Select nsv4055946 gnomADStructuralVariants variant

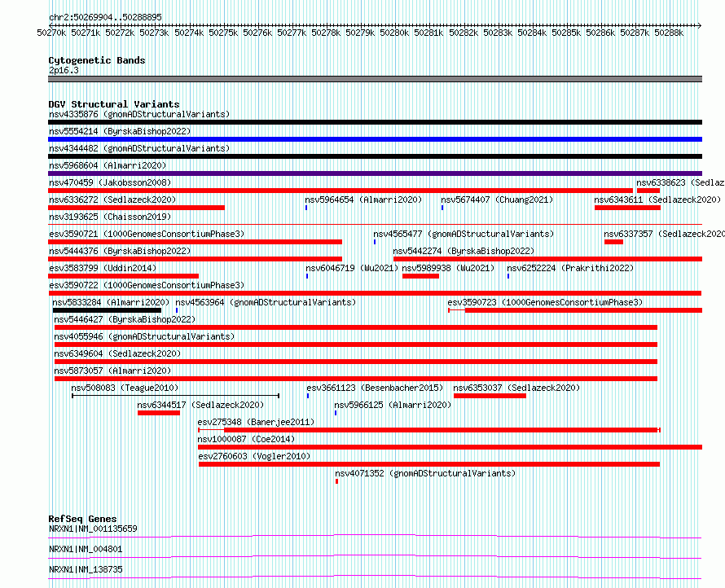coord(144,336)
